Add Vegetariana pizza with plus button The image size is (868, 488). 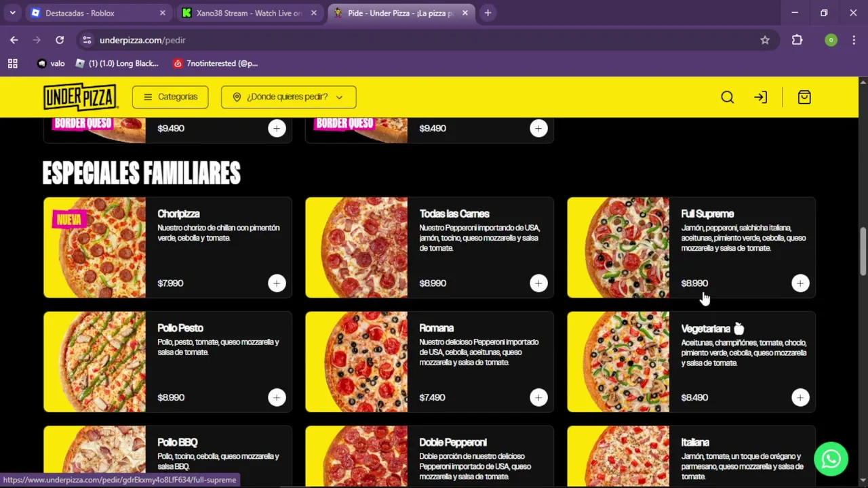[x=800, y=397]
